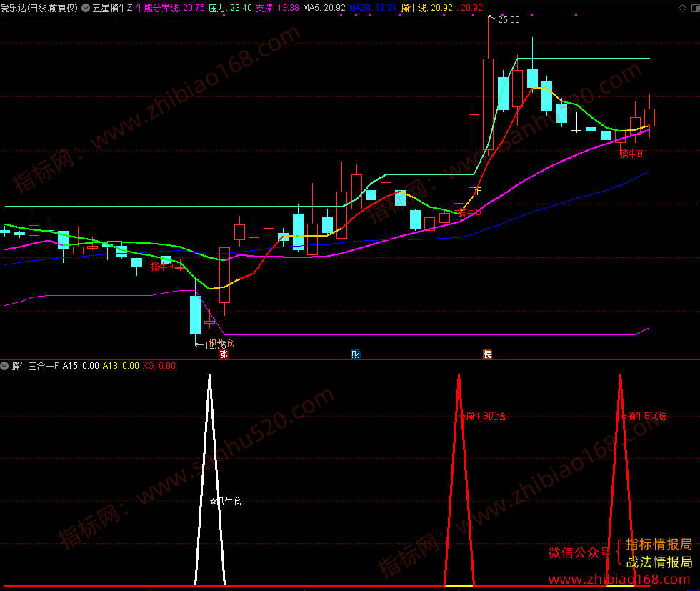The image size is (700, 591).
Task: Click the 牛熊分界线: 20.75 value
Action: click(170, 8)
